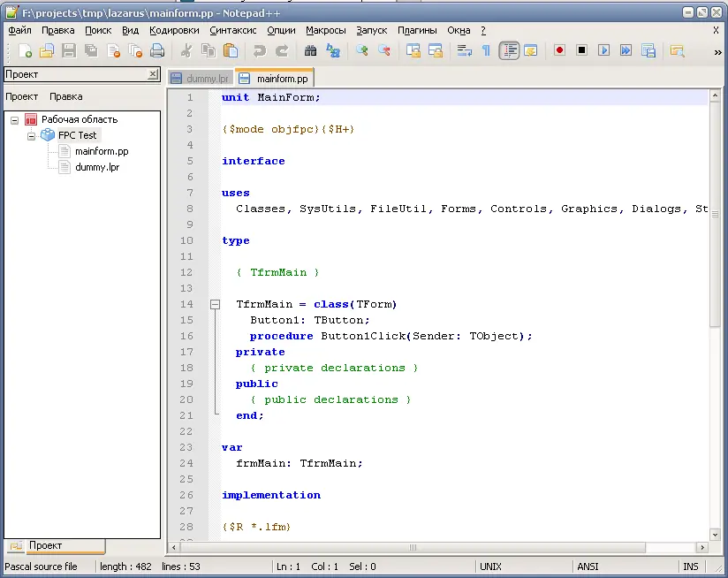Close the Проект panel with X
728x578 pixels.
[152, 74]
